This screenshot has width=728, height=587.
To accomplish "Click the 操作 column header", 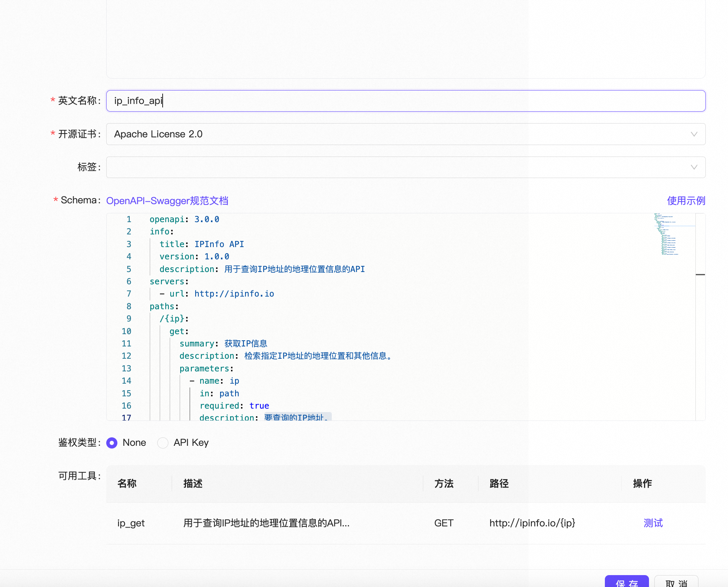I will (642, 483).
